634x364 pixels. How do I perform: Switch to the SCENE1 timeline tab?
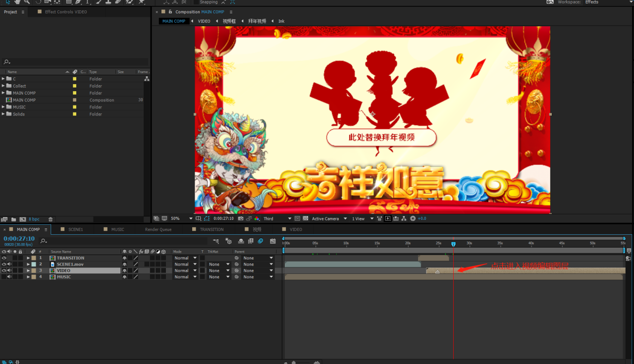click(75, 230)
